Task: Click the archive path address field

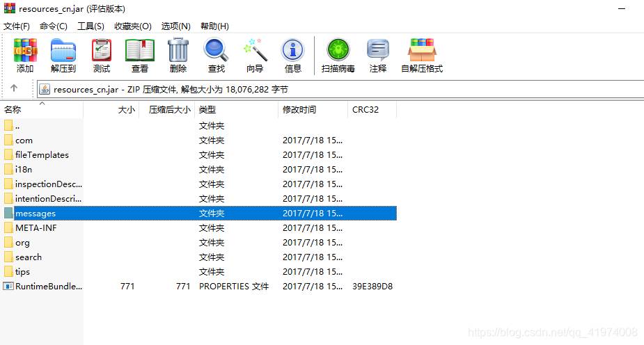Action: tap(340, 90)
